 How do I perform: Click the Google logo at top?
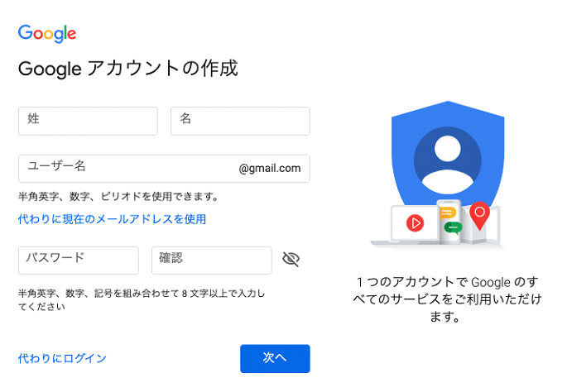47,34
